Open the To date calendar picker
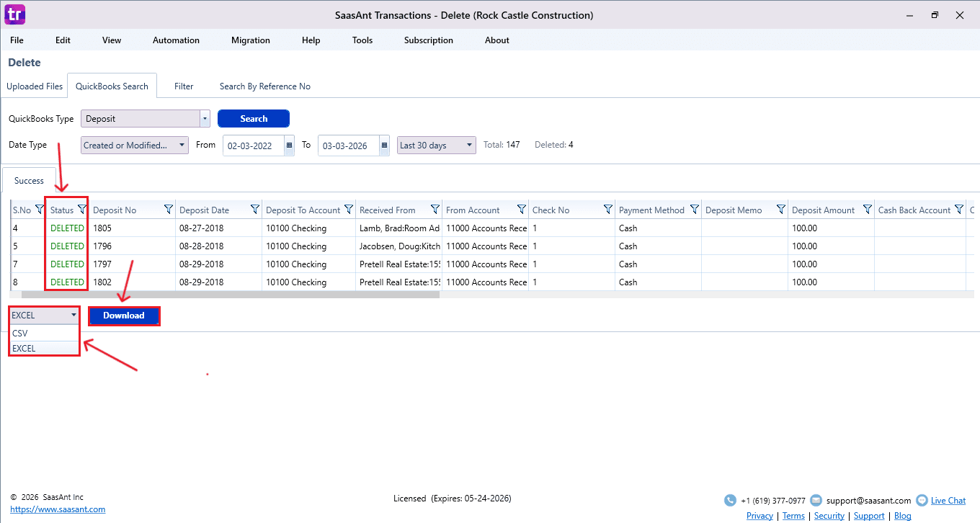The height and width of the screenshot is (523, 980). pos(384,146)
